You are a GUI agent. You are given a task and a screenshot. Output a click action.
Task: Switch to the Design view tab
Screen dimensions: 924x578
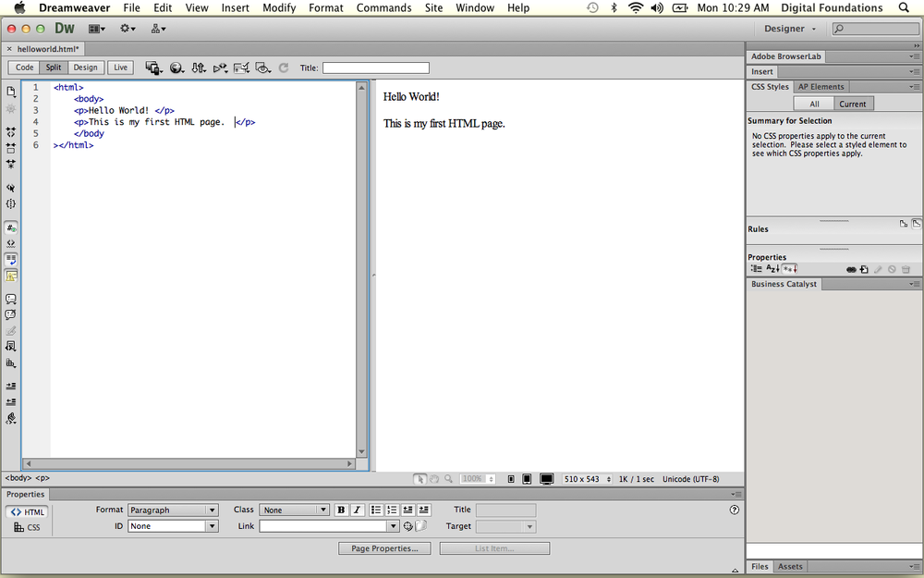tap(85, 67)
